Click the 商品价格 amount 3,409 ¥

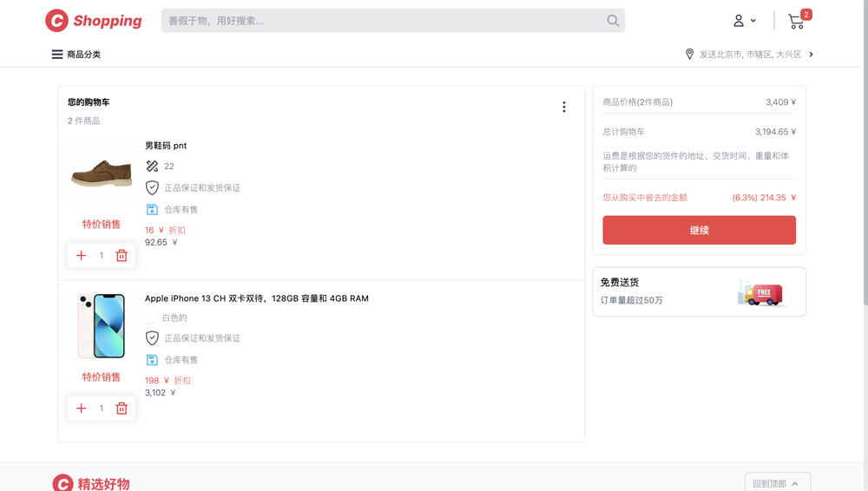point(781,101)
